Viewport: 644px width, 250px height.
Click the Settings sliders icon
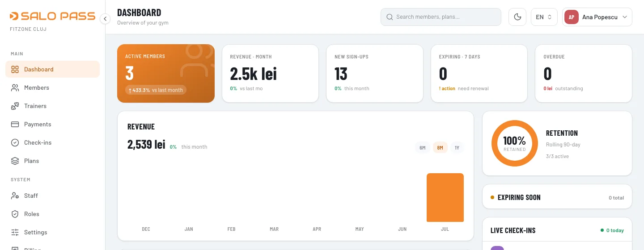(15, 232)
